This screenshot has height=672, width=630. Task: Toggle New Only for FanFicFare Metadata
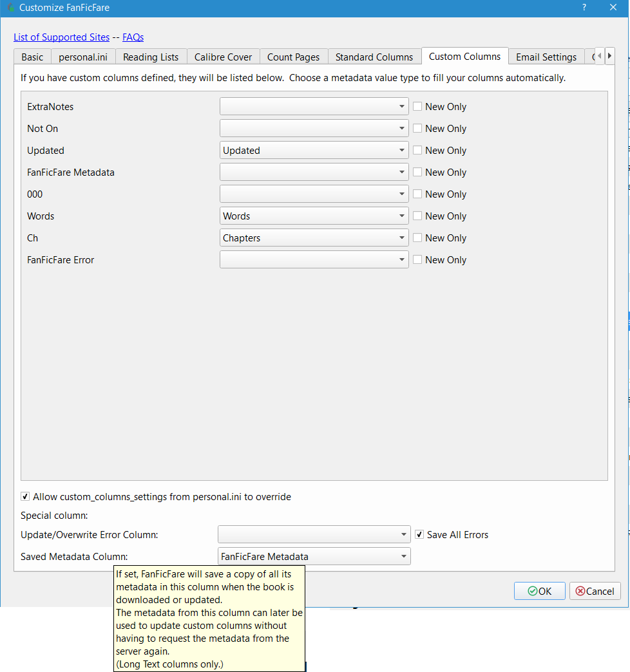(x=439, y=172)
